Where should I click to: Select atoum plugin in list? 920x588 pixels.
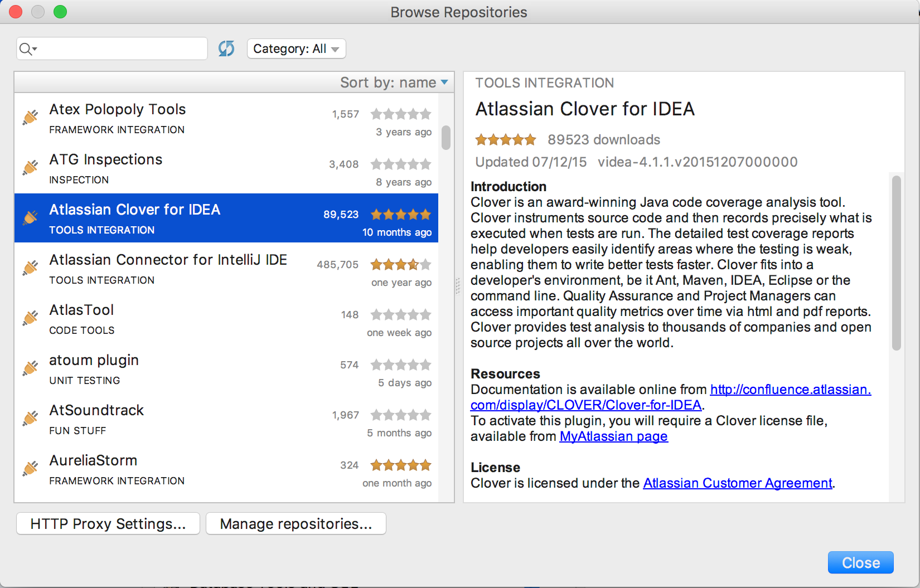[x=226, y=368]
